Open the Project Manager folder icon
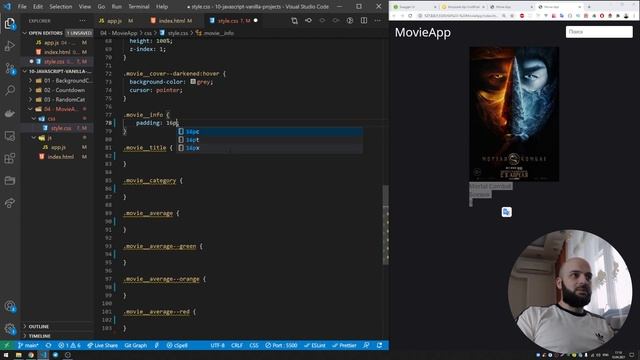This screenshot has height=360, width=640. [x=10, y=180]
